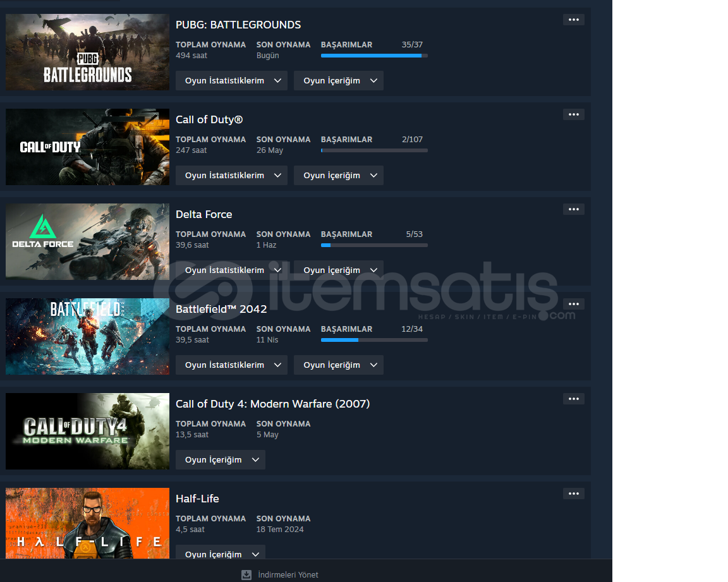728x582 pixels.
Task: Click the Battlefield 2042 cover image
Action: [x=87, y=336]
